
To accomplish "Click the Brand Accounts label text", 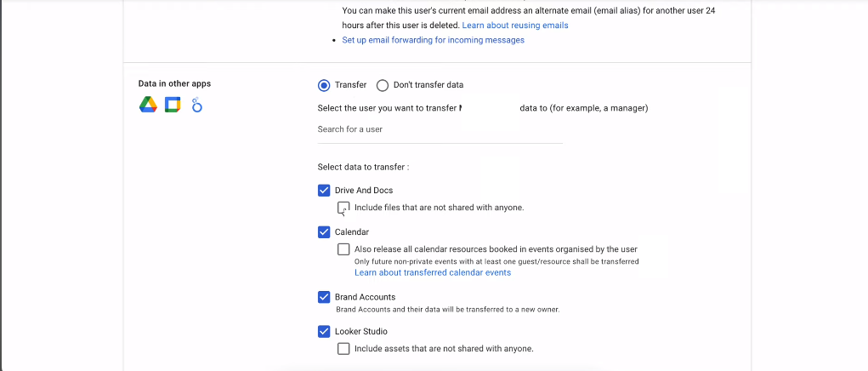I will 365,297.
